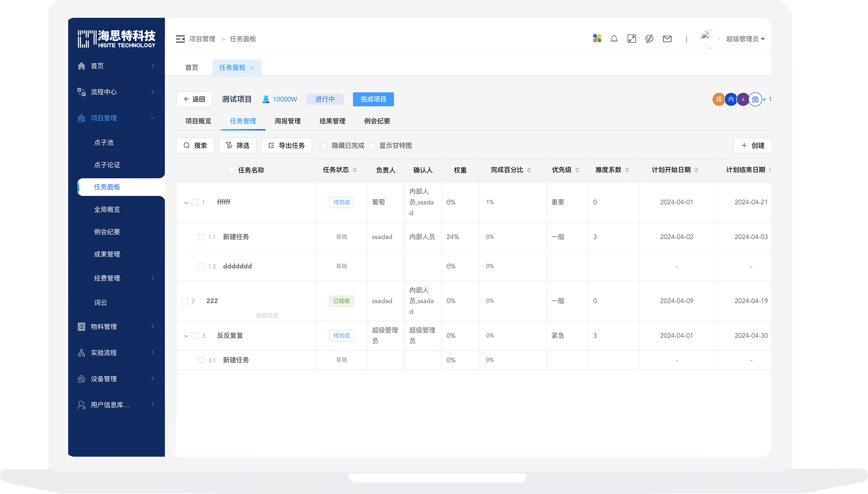Image resolution: width=868 pixels, height=494 pixels.
Task: Expand 首页 sidebar menu
Action: point(153,66)
